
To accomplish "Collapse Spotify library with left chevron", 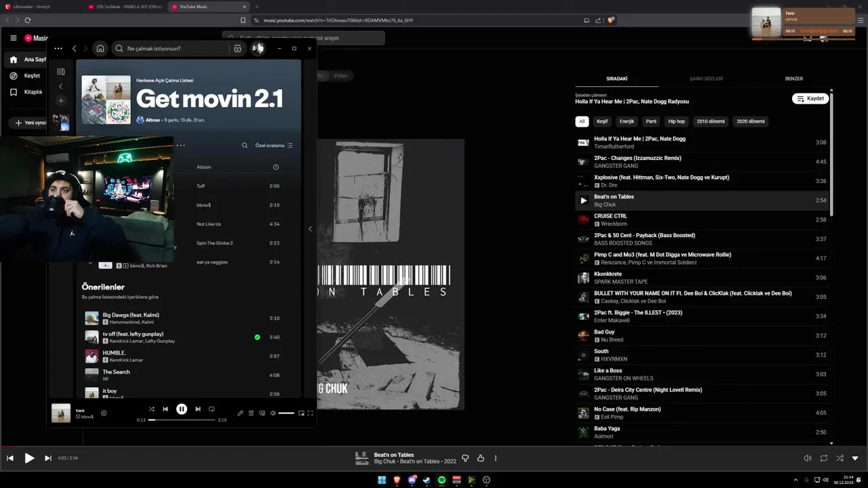I will pos(61,86).
